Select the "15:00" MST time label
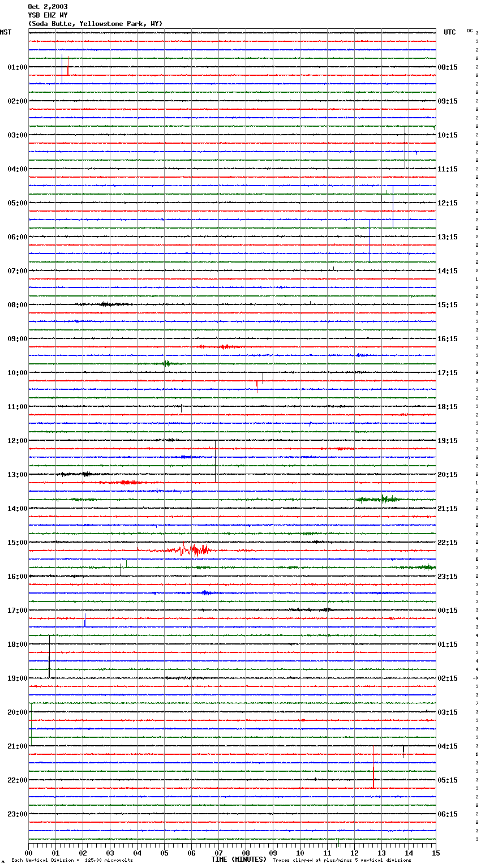This screenshot has width=481, height=868. coord(18,543)
